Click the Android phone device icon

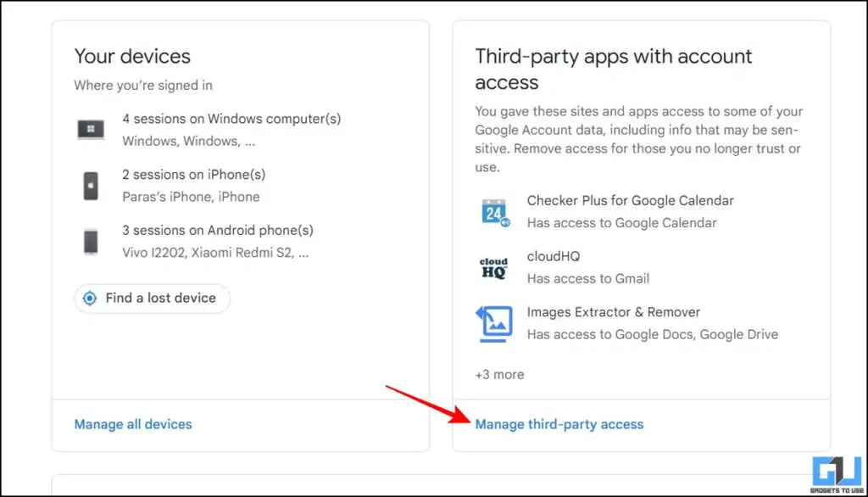91,240
